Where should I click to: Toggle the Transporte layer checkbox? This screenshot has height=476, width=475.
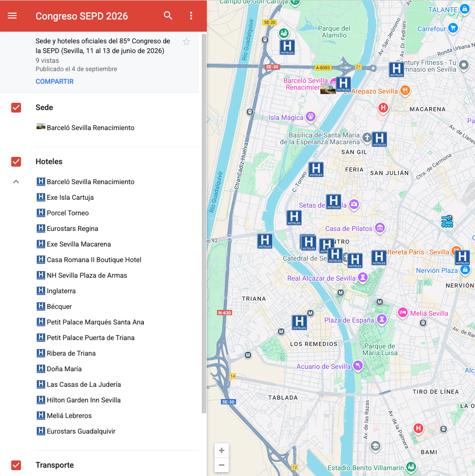click(16, 465)
